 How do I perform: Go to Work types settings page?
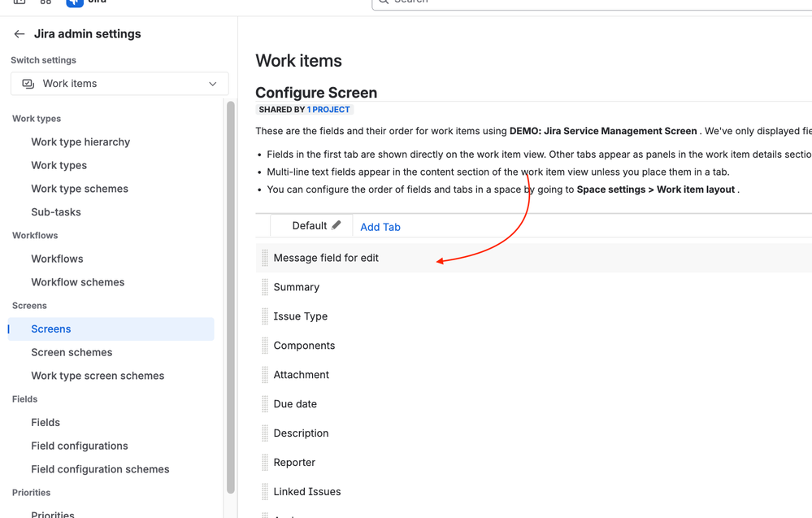pos(59,165)
